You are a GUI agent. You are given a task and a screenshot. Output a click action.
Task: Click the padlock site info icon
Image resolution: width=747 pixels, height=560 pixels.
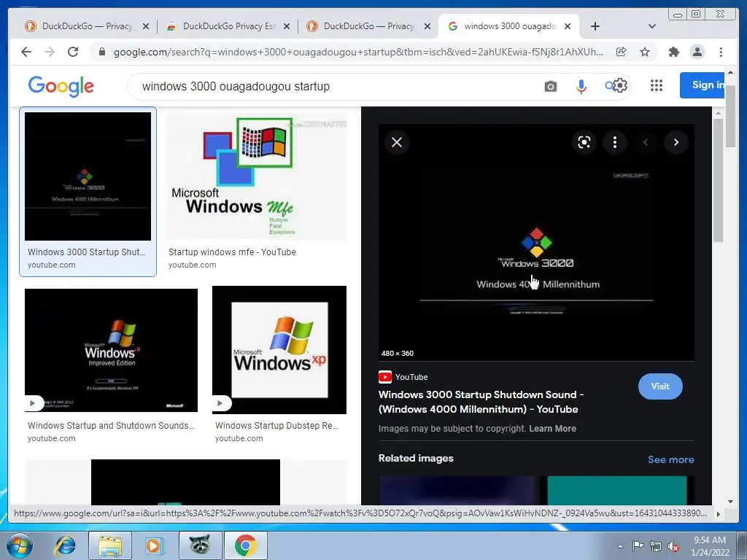(x=101, y=52)
